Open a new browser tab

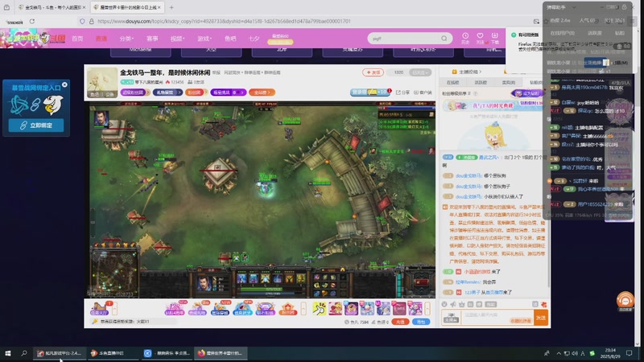coord(171,7)
